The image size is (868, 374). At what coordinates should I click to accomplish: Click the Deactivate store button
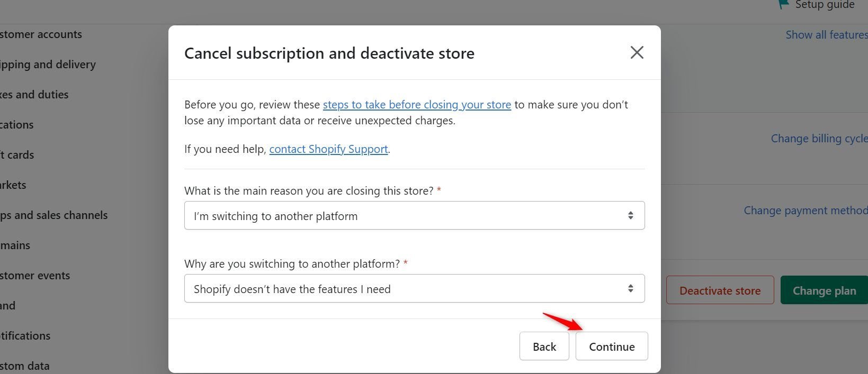(x=720, y=290)
